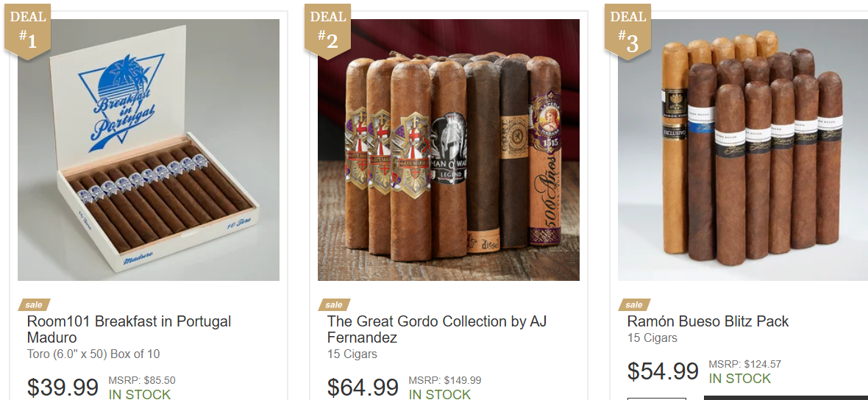Screen dimensions: 868x400
Task: Click the Deal #1 ribbon badge
Action: tap(28, 31)
